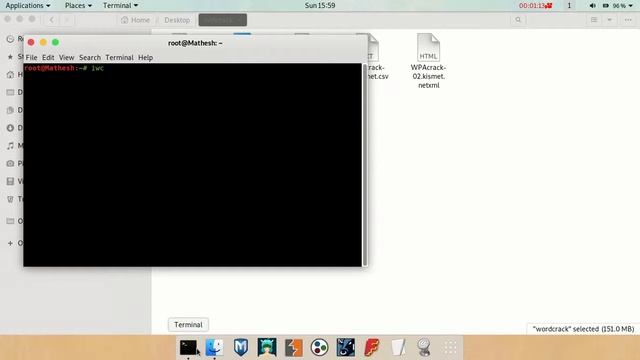Select Trash icon in Files sidebar
640x360 pixels.
pyautogui.click(x=10, y=199)
